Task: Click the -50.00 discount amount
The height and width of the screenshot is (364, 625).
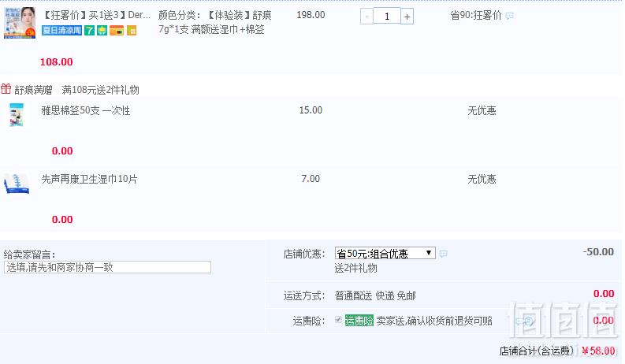Action: click(598, 251)
